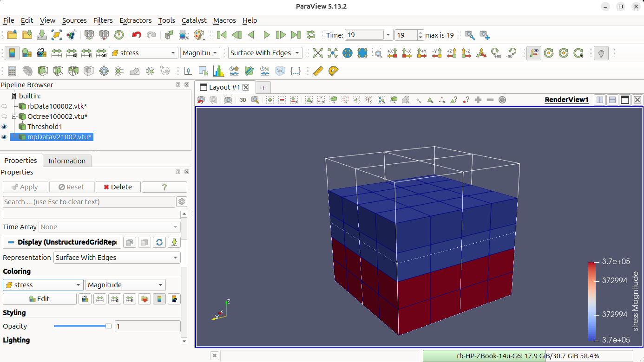The image size is (644, 362).
Task: Toggle 3D interaction mode in view toolbar
Action: 243,100
